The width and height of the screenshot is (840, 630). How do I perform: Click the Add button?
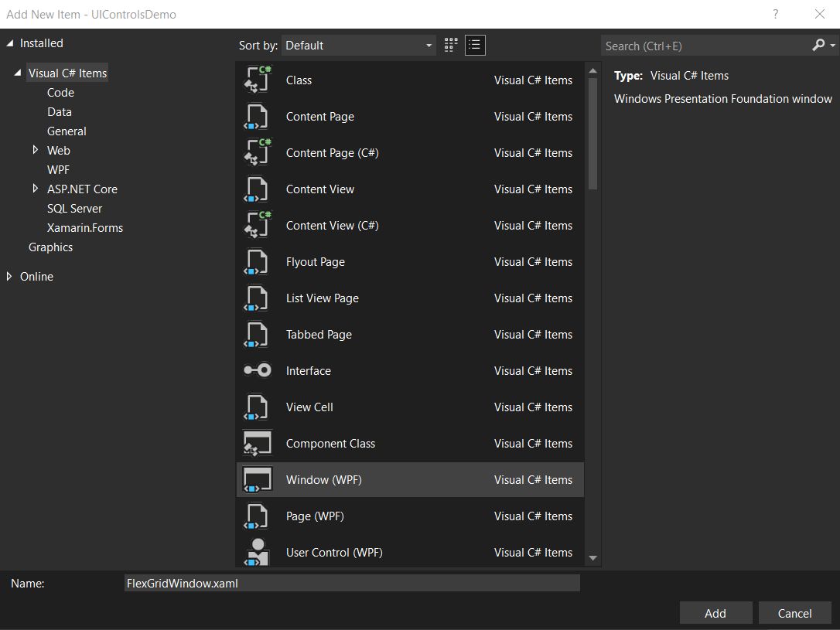(x=715, y=612)
